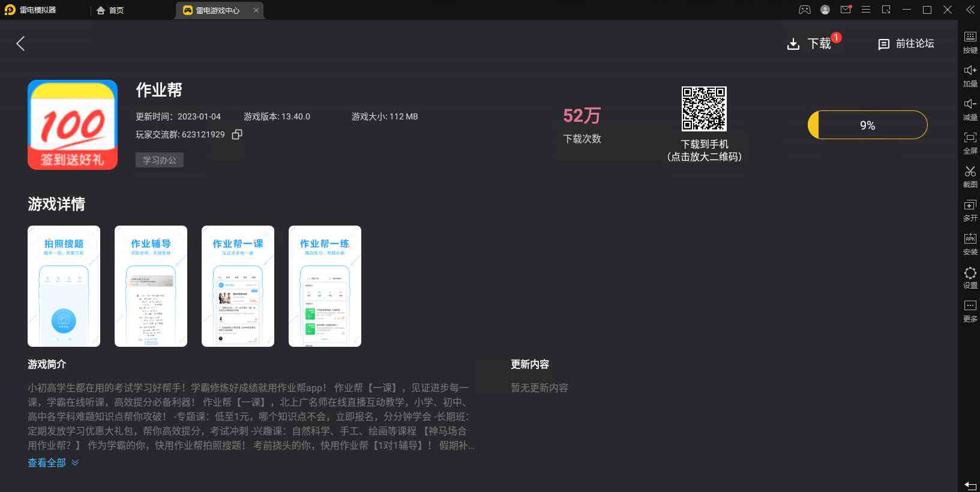980x492 pixels.
Task: Open the 作业辅导 screenshot thumbnail
Action: pos(151,286)
